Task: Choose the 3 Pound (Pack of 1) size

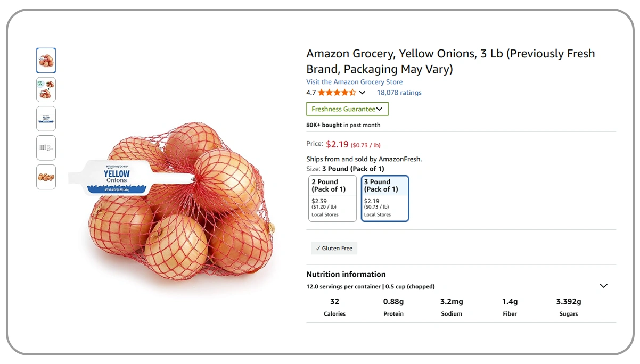Action: [384, 198]
